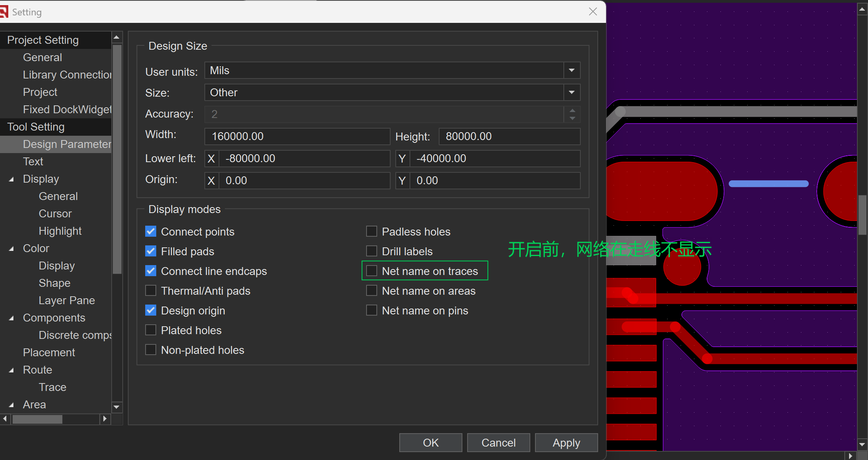Select Library Connection in settings tree
The image size is (868, 460).
pyautogui.click(x=67, y=75)
